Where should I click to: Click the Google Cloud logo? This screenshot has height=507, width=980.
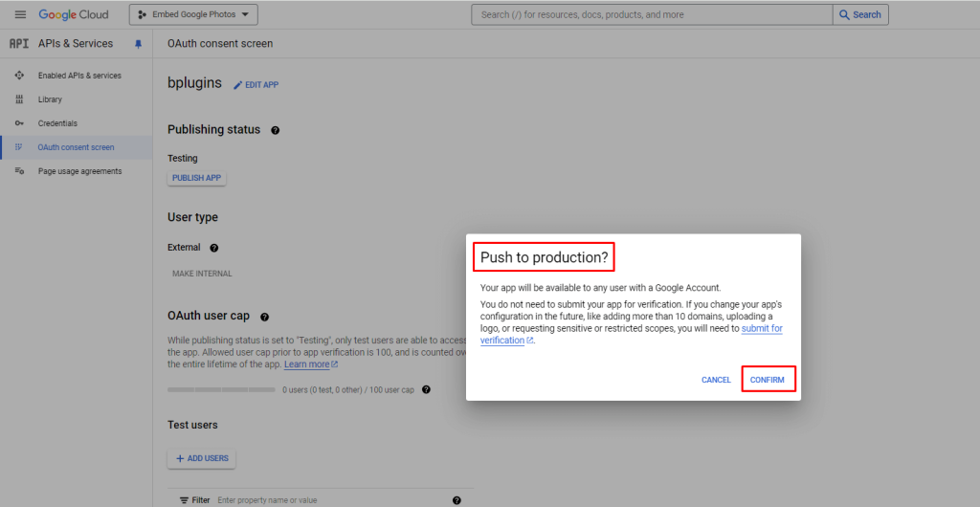pyautogui.click(x=73, y=14)
